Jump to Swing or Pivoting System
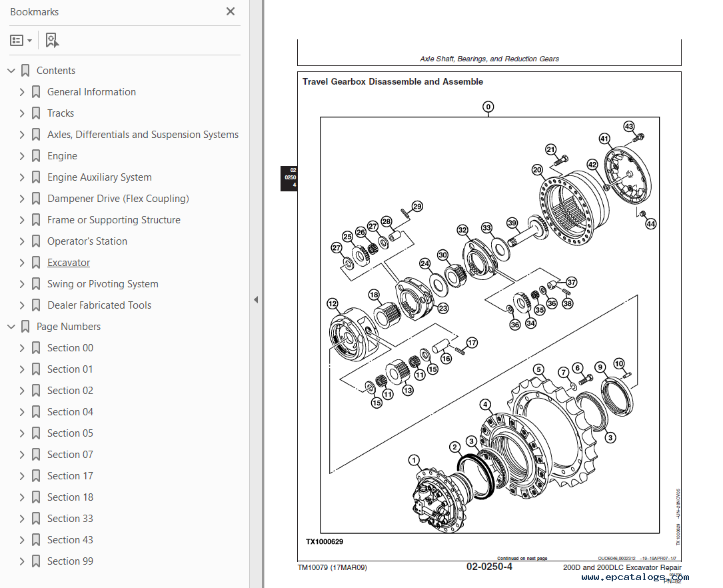The image size is (723, 588). point(103,283)
